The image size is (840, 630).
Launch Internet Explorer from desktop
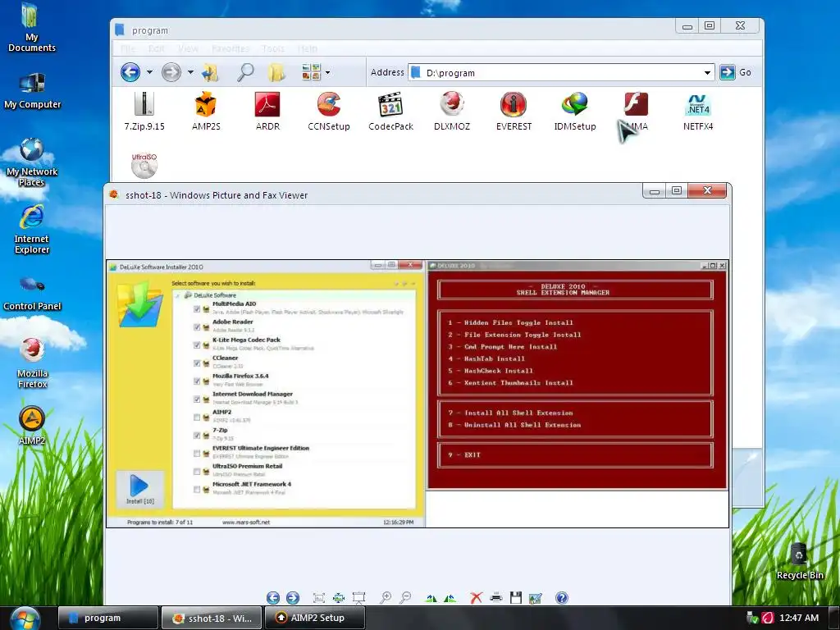32,230
